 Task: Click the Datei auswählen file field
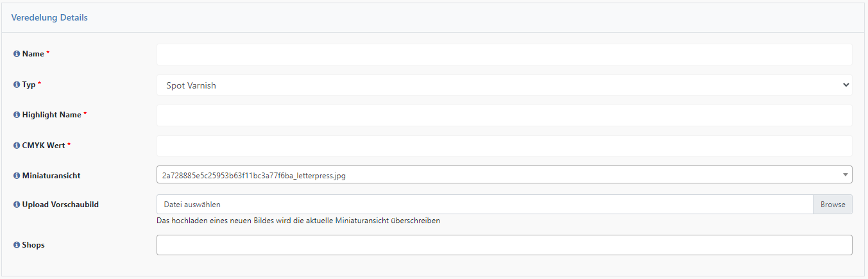(x=485, y=205)
